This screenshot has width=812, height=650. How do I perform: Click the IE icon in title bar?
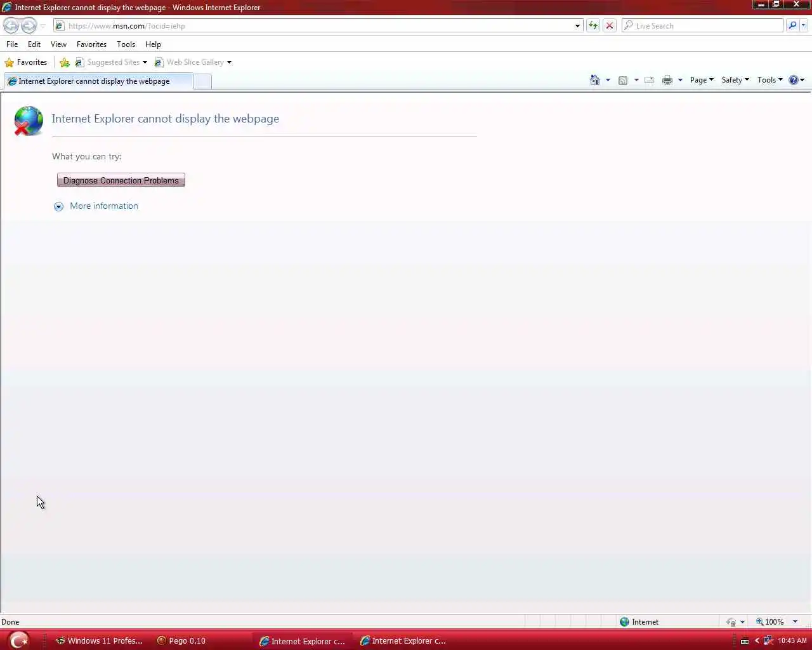pyautogui.click(x=7, y=8)
